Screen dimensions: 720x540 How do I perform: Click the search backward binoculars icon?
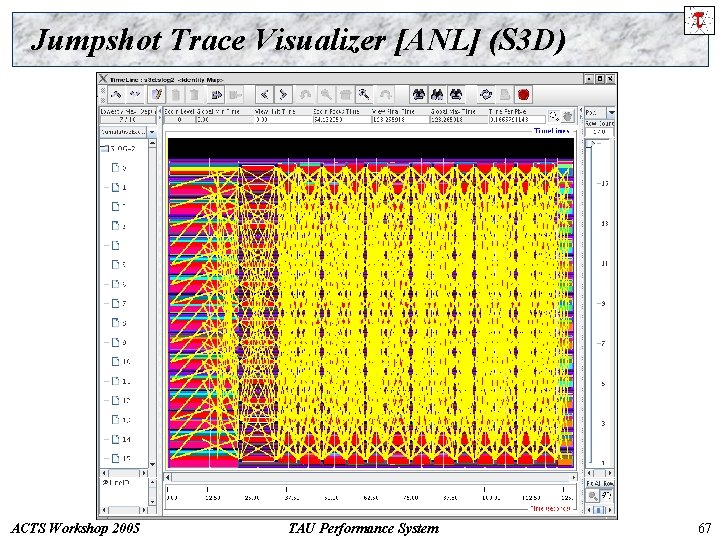pos(418,95)
